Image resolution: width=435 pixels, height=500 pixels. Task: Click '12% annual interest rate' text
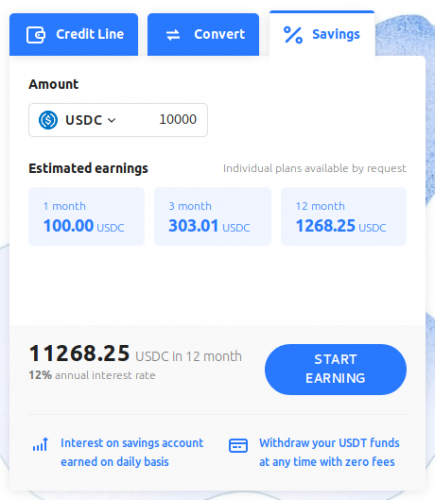tap(92, 375)
